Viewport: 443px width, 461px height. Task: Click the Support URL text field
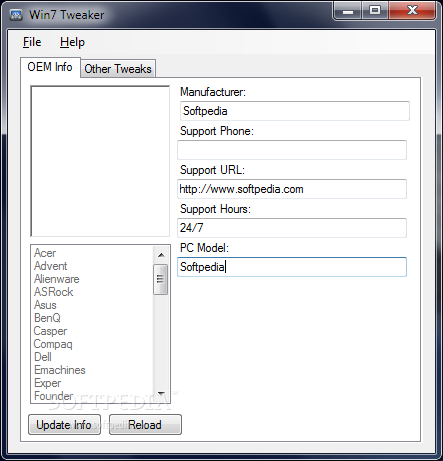292,189
